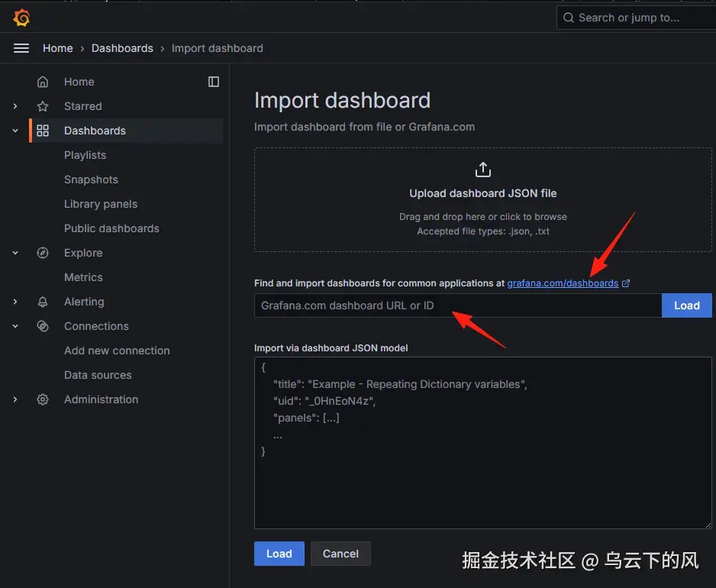The height and width of the screenshot is (588, 716).
Task: Expand the Starred section chevron
Action: click(15, 106)
